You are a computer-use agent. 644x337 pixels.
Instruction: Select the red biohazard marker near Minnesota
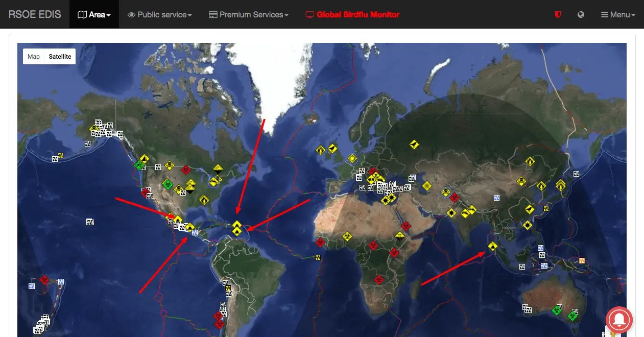coord(186,170)
